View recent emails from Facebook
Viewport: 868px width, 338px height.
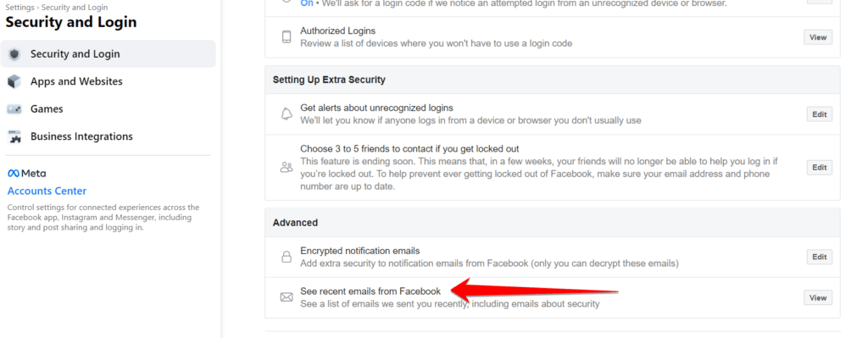point(818,297)
